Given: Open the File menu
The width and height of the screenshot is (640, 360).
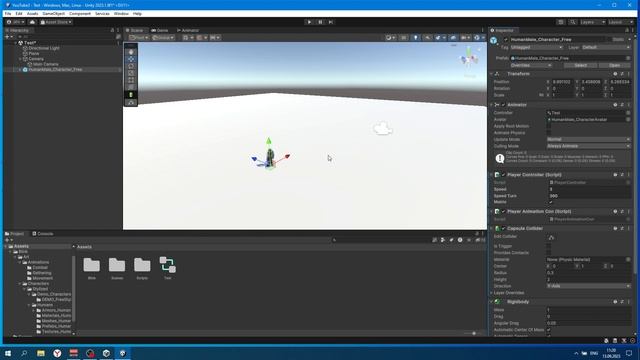Looking at the screenshot, I should 8,13.
